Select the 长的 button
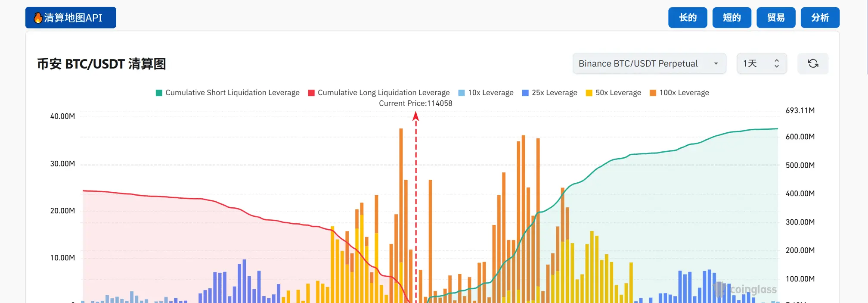 [x=688, y=18]
